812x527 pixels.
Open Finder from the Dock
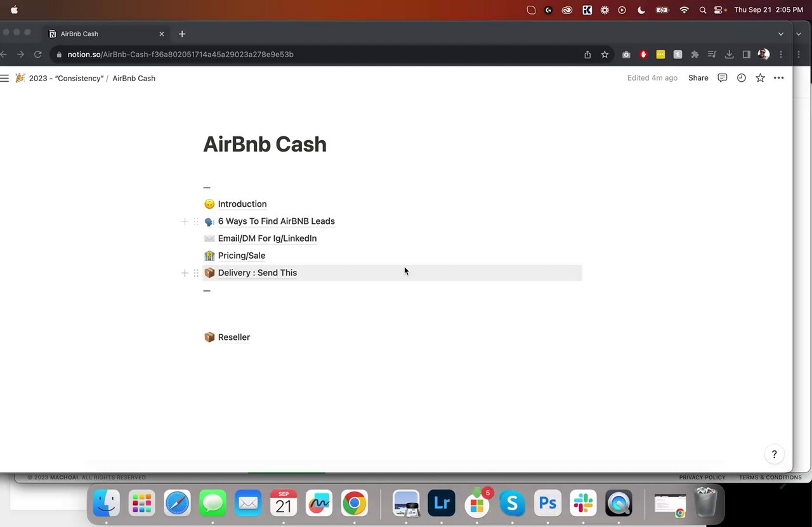(x=107, y=504)
